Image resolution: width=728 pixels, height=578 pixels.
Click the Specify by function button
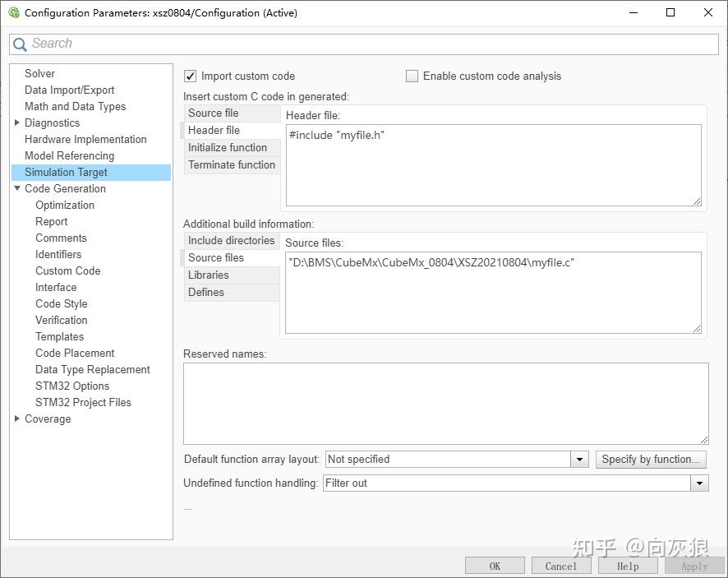tap(651, 459)
